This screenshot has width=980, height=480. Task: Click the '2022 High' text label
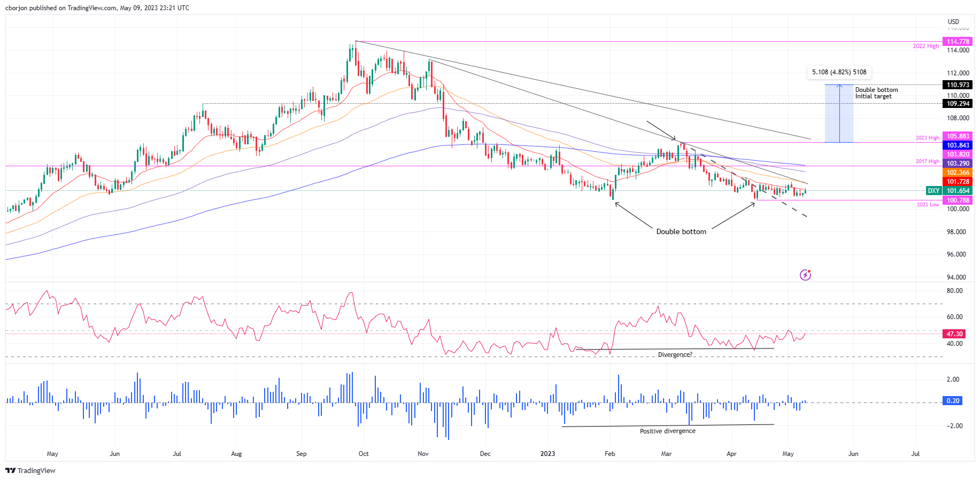[925, 47]
